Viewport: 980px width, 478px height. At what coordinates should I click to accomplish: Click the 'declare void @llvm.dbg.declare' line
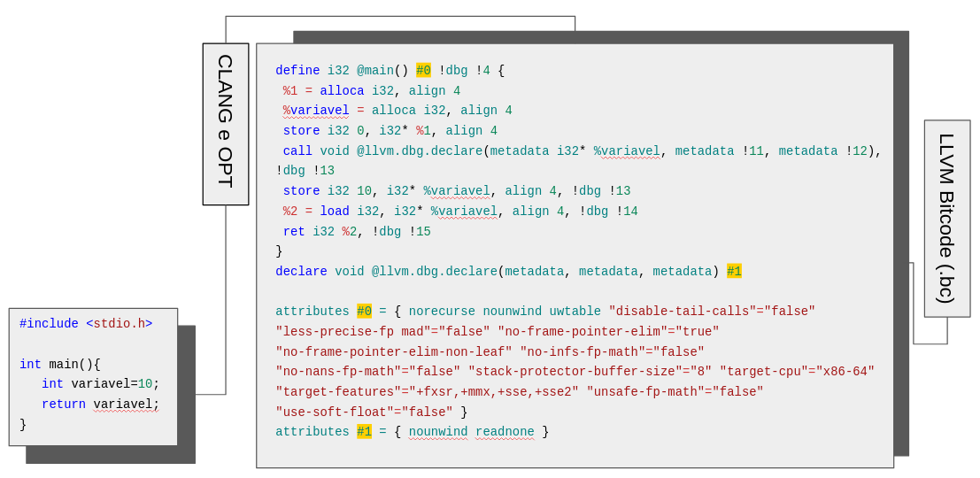509,272
